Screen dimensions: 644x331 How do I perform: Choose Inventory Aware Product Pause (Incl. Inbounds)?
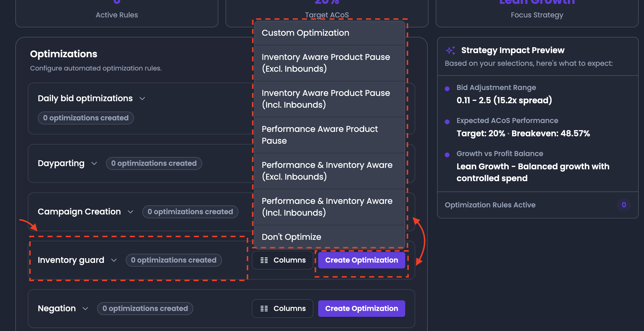coord(329,99)
